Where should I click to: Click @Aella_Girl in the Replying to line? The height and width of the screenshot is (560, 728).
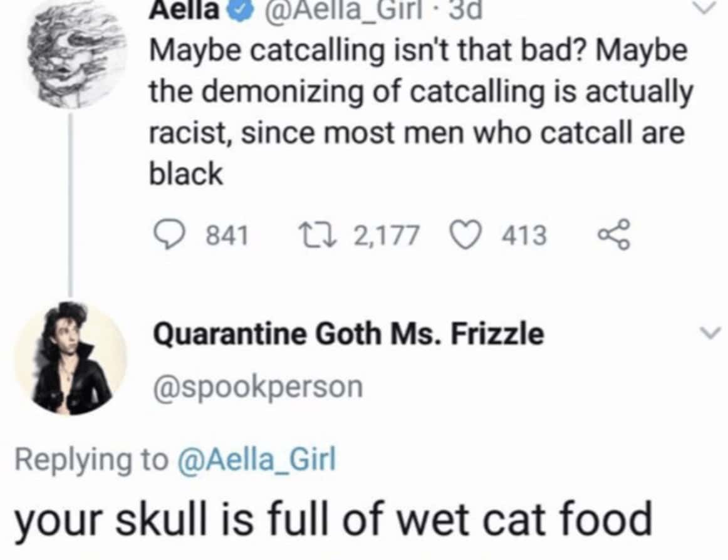pyautogui.click(x=257, y=460)
